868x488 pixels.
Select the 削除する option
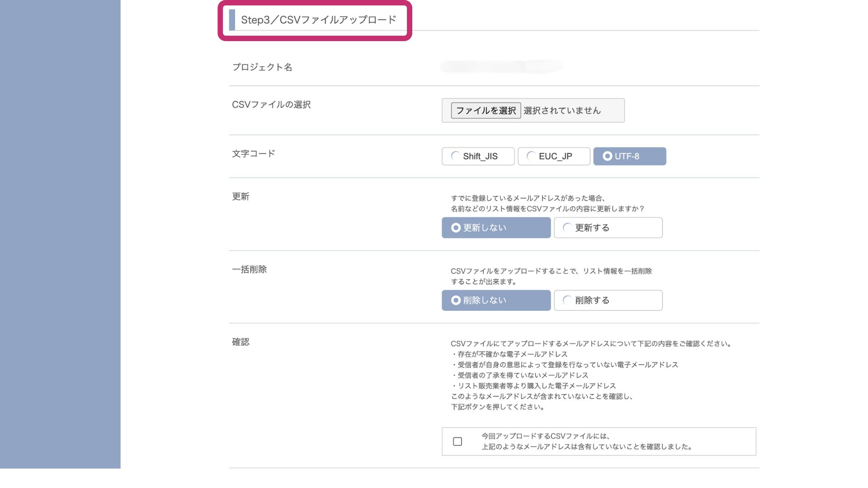pyautogui.click(x=608, y=300)
